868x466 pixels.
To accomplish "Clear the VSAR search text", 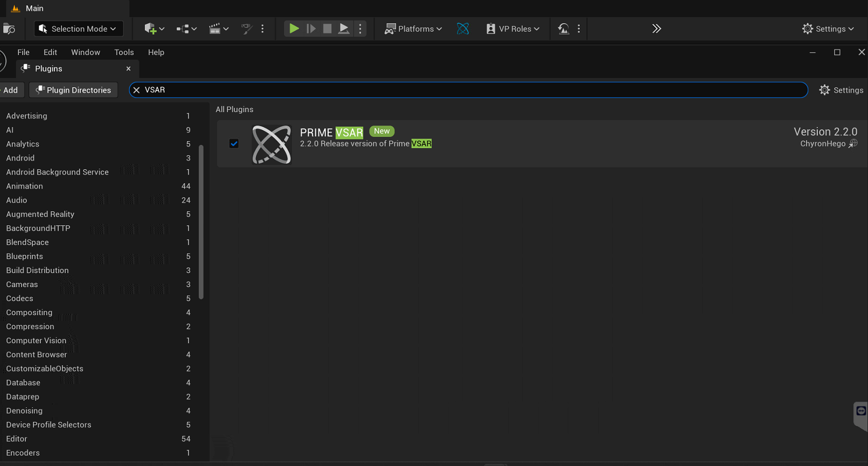I will pos(136,90).
